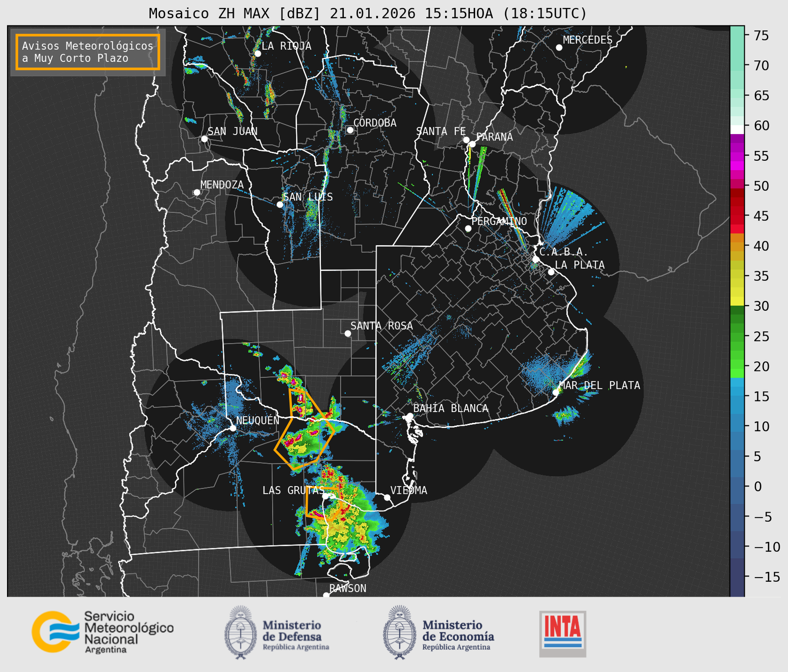The height and width of the screenshot is (672, 788).
Task: Click the BAHÍA BLANCA label text
Action: point(451,408)
